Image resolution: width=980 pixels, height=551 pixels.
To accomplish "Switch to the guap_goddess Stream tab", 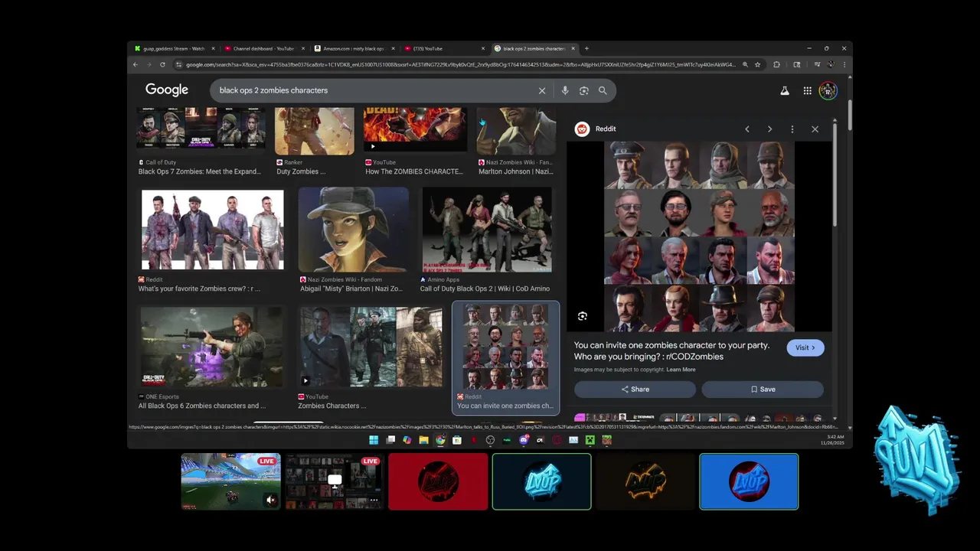I will [x=174, y=48].
